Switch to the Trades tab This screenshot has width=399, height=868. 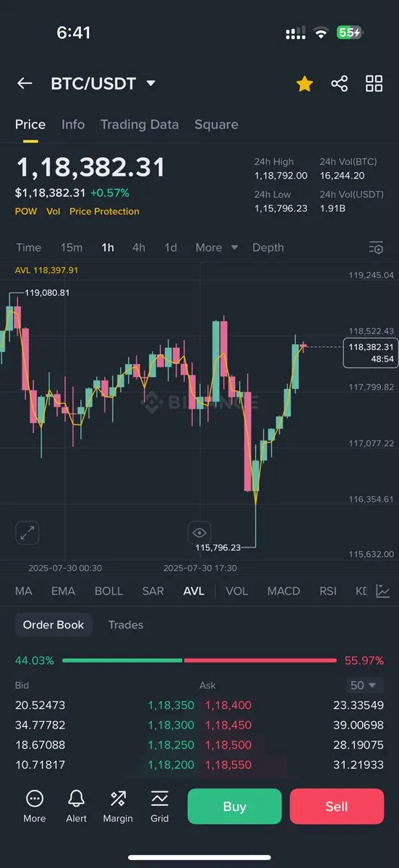pos(126,625)
